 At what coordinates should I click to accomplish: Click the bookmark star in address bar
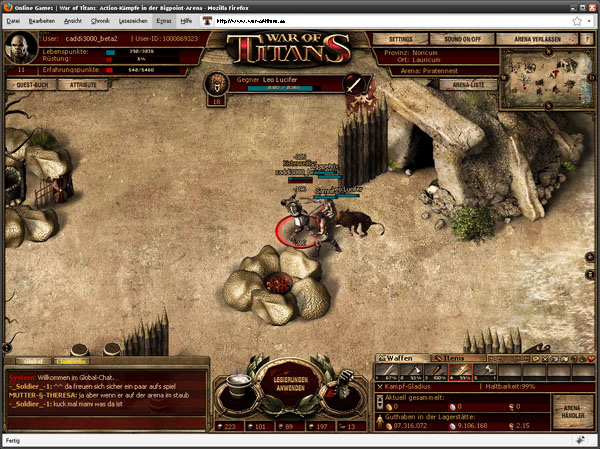577,19
